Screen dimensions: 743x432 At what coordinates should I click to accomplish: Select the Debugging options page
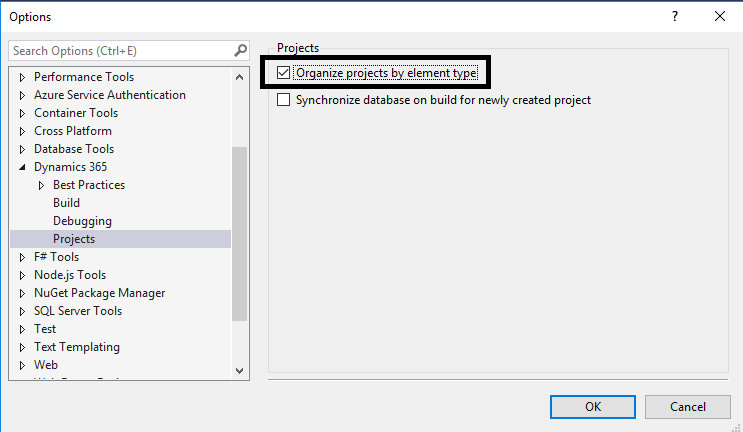[82, 221]
